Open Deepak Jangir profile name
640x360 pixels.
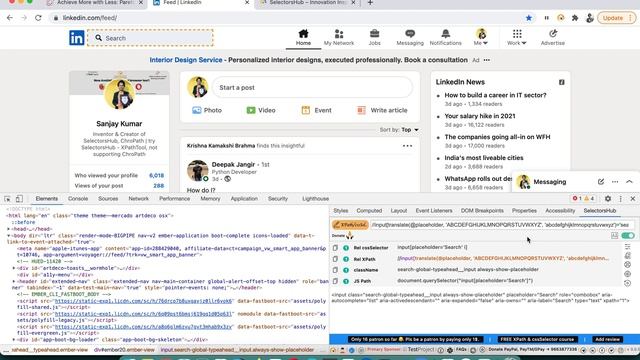point(233,164)
